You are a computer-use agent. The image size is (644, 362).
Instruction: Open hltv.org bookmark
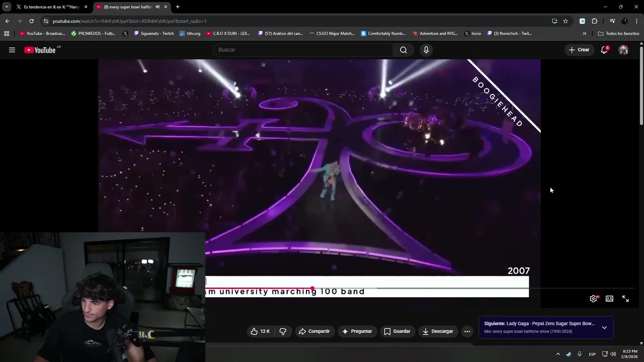[190, 34]
